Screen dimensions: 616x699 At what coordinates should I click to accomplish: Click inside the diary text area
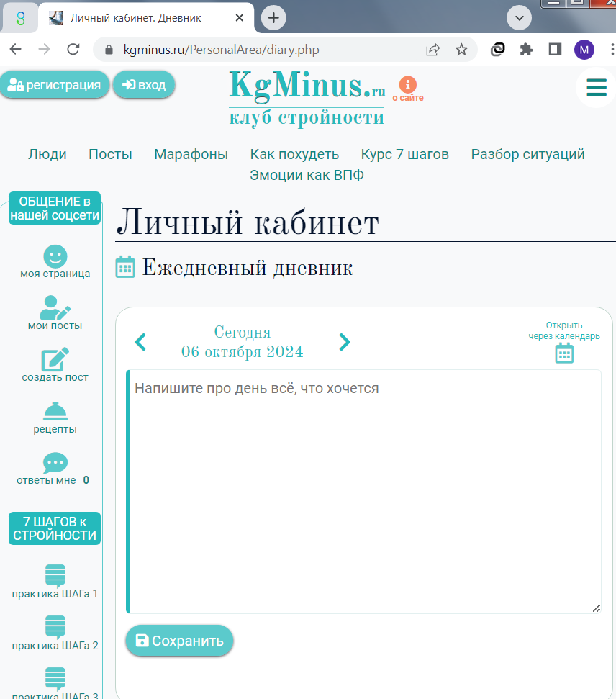click(364, 491)
